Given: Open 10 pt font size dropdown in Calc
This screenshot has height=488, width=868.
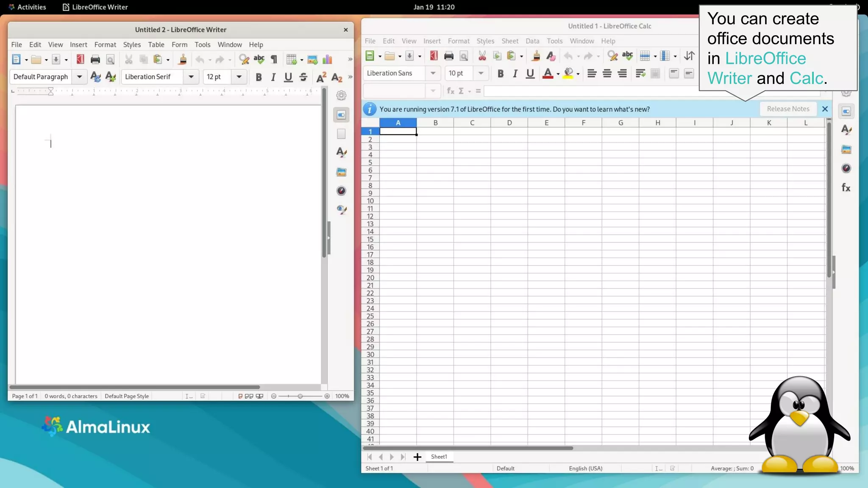Looking at the screenshot, I should 481,73.
